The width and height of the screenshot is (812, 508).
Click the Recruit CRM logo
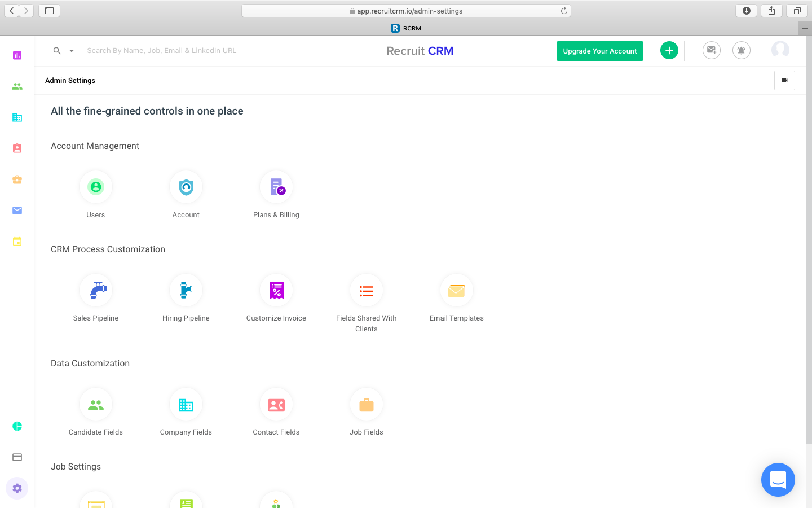[x=420, y=51]
